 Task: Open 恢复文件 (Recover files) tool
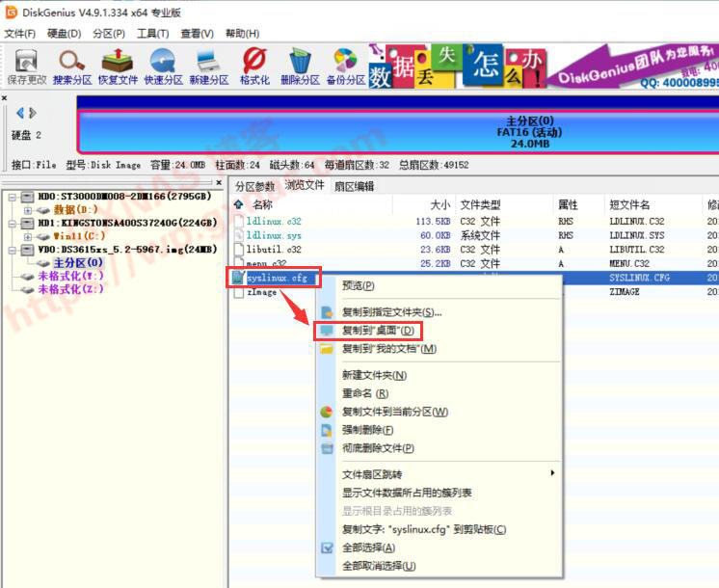pyautogui.click(x=118, y=66)
